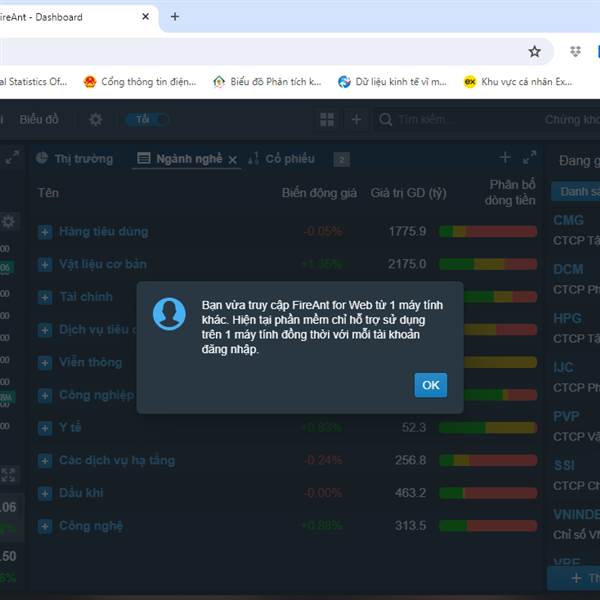The width and height of the screenshot is (600, 600).
Task: Open the IJC stock in watchlist
Action: (563, 367)
